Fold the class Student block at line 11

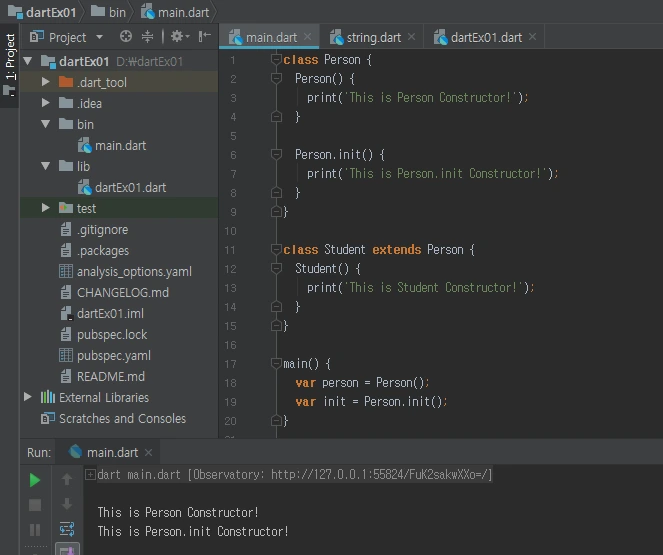tap(276, 249)
